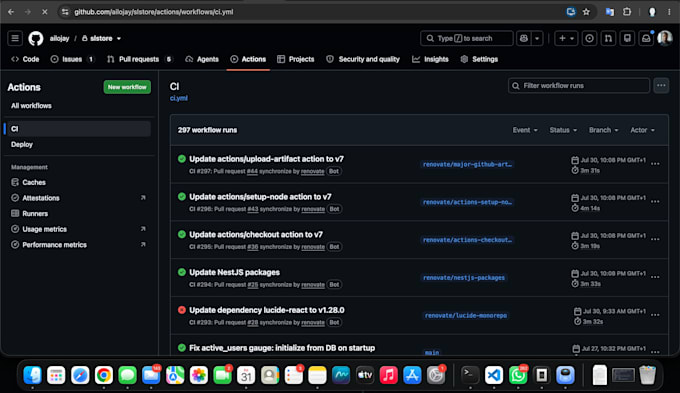The height and width of the screenshot is (393, 680).
Task: Open Attestations external link arrow
Action: pyautogui.click(x=143, y=198)
